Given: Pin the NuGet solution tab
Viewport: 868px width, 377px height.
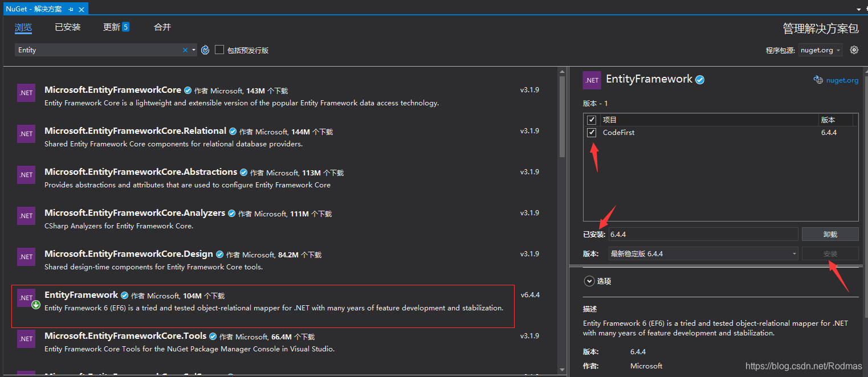Looking at the screenshot, I should 71,10.
